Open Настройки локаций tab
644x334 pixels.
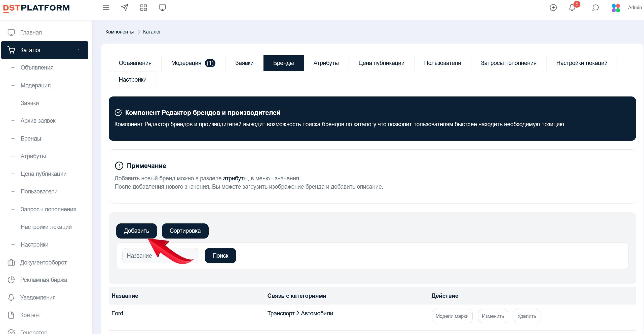pyautogui.click(x=582, y=63)
